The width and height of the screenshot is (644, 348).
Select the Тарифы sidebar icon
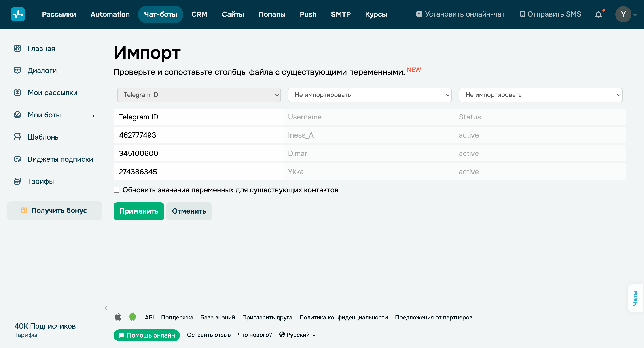pos(17,181)
